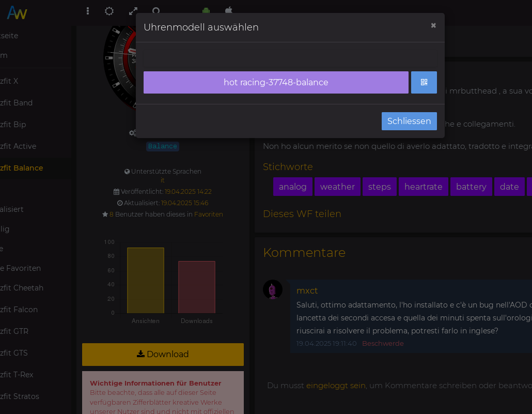Click the yellow Download button
Viewport: 532px width, 414px height.
(163, 354)
